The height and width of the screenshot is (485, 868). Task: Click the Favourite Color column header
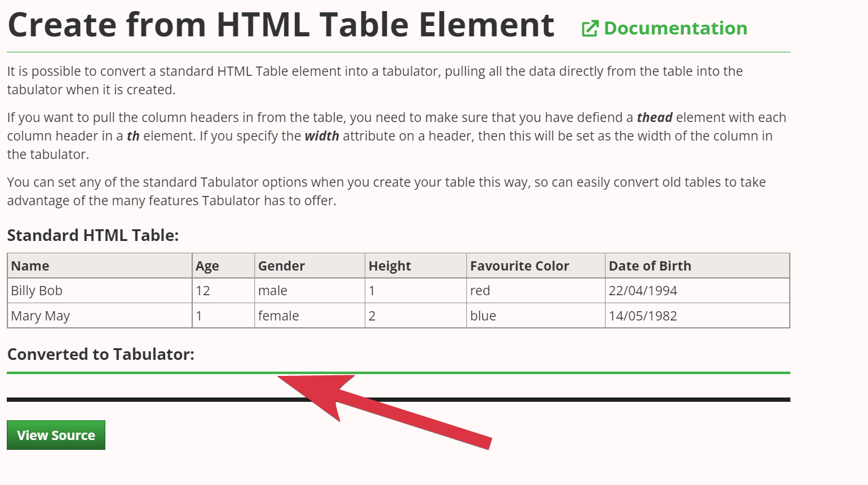coord(519,266)
